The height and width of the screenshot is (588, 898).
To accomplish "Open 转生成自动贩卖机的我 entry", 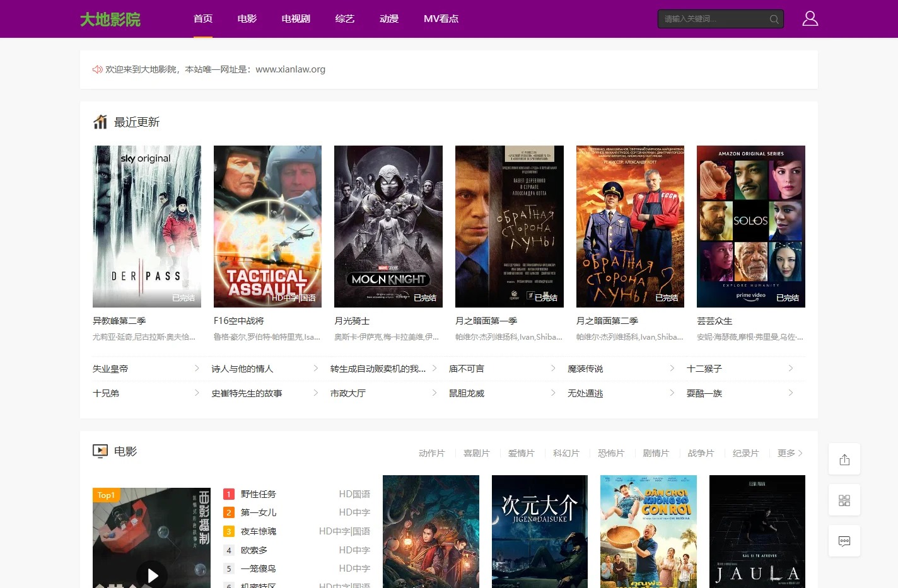I will [378, 369].
